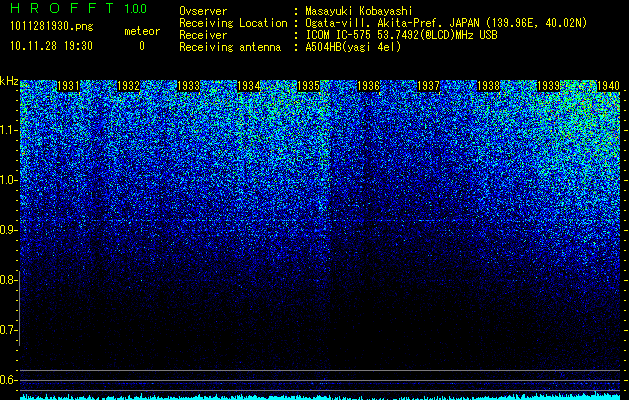Click the 1932 time marker

[128, 86]
